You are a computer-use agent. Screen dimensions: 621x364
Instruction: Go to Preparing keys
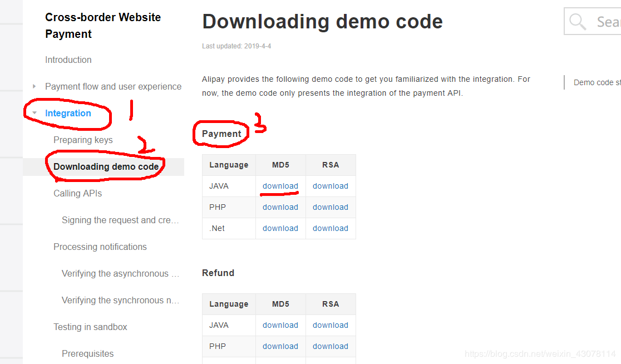coord(83,140)
